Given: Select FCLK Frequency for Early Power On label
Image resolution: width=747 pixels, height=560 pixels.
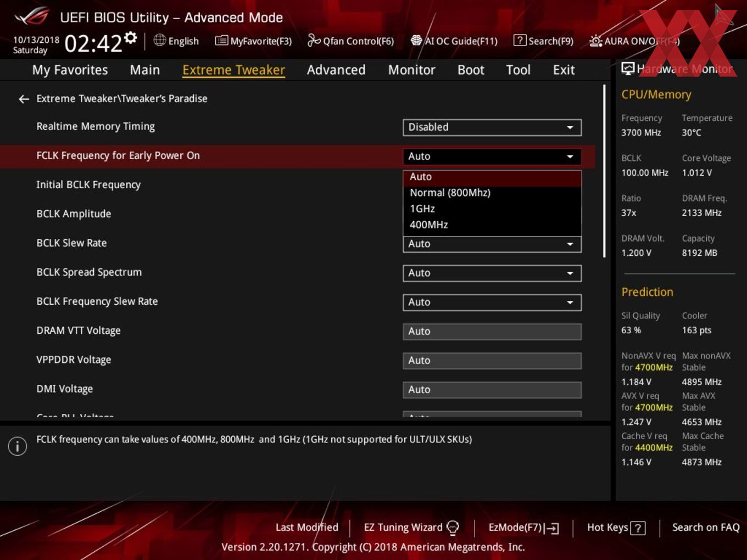Looking at the screenshot, I should [118, 155].
